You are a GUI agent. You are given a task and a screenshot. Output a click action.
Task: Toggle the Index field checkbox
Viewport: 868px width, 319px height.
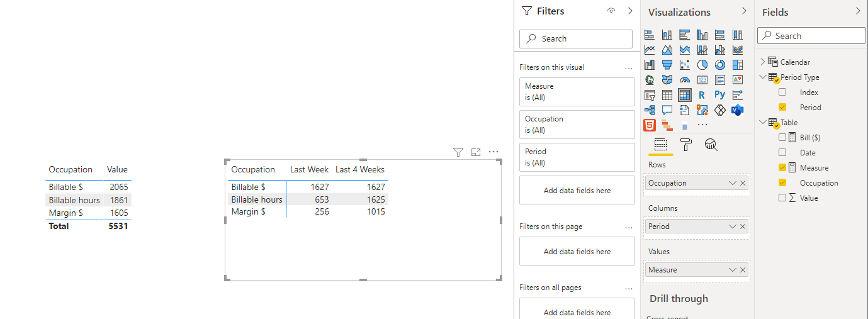click(x=782, y=92)
